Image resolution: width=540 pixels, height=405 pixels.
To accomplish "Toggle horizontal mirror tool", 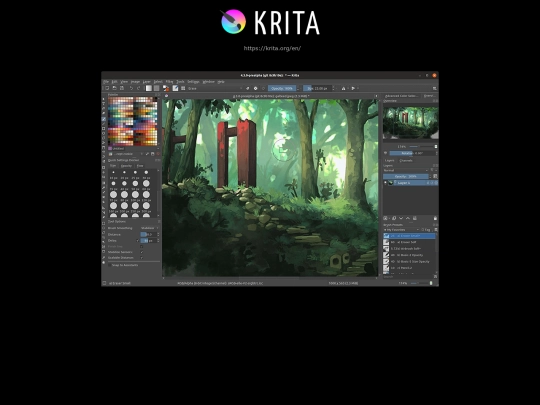I will pos(343,89).
